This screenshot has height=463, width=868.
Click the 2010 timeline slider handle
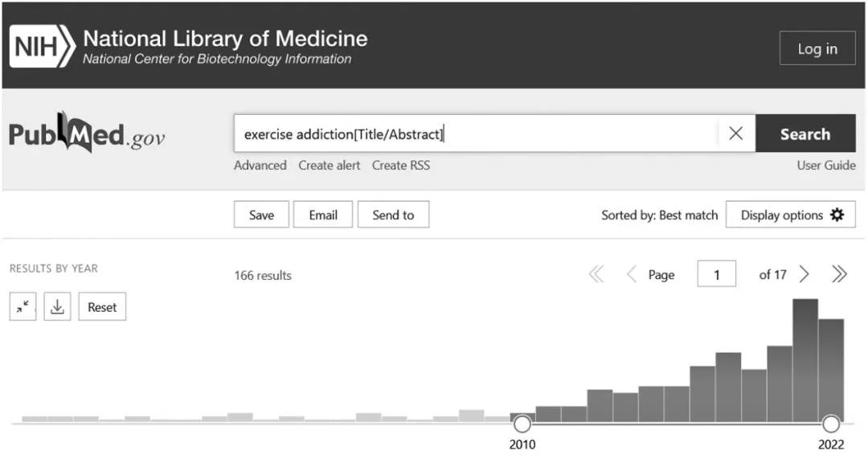(522, 423)
